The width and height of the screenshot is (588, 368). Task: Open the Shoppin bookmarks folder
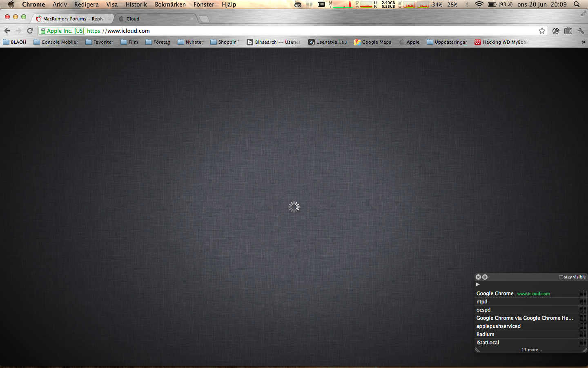[225, 42]
